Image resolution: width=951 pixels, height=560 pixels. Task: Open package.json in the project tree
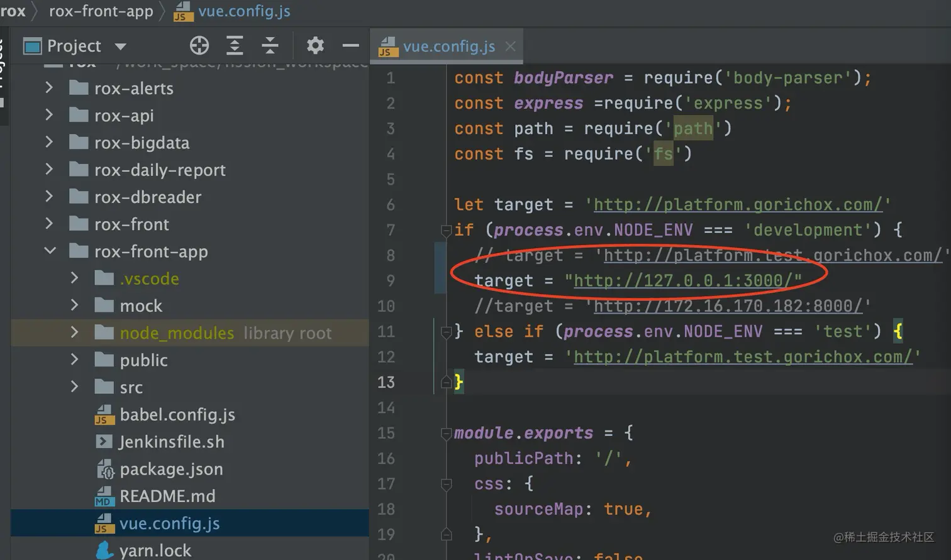click(x=171, y=469)
